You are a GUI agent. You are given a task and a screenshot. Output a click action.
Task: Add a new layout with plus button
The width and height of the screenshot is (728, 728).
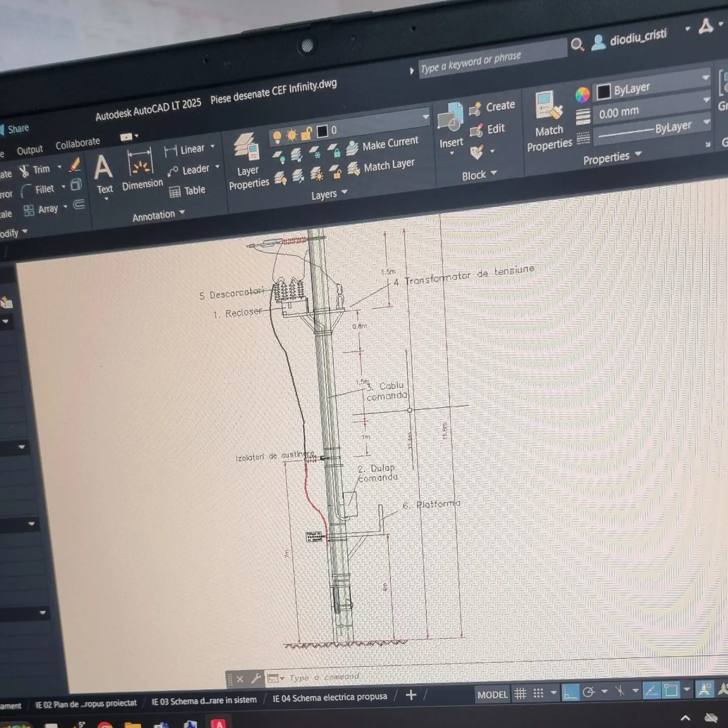411,695
